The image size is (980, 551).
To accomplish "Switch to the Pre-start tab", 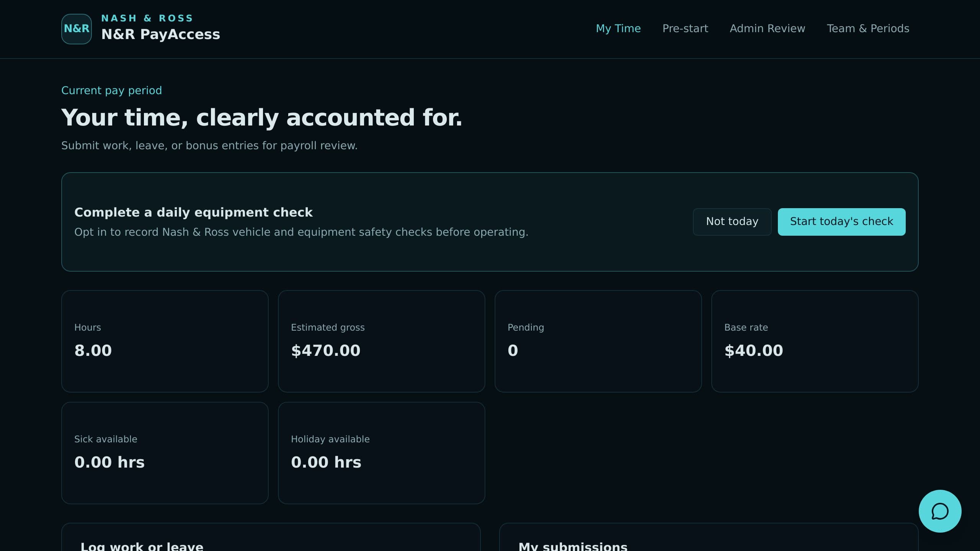I will [x=685, y=29].
